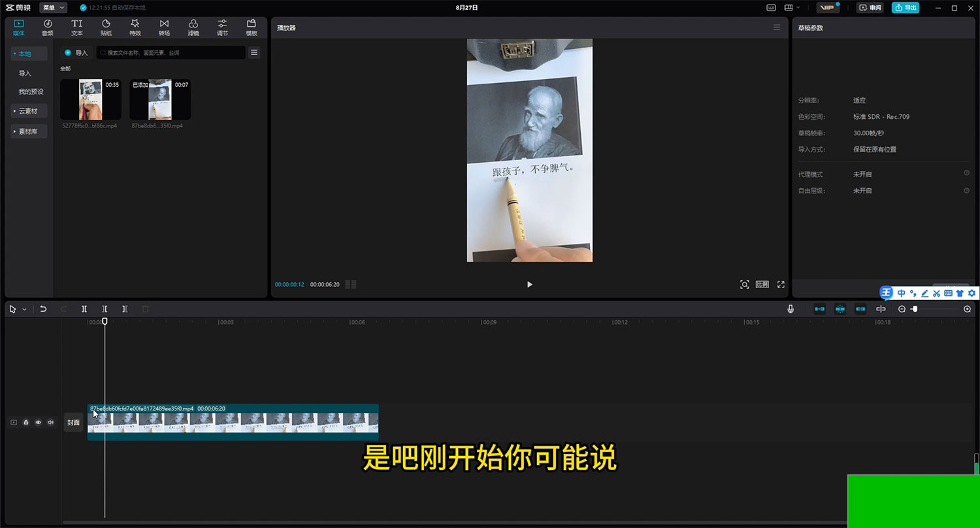Click the split clip tool in timeline toolbar
The image size is (980, 528).
coord(84,309)
